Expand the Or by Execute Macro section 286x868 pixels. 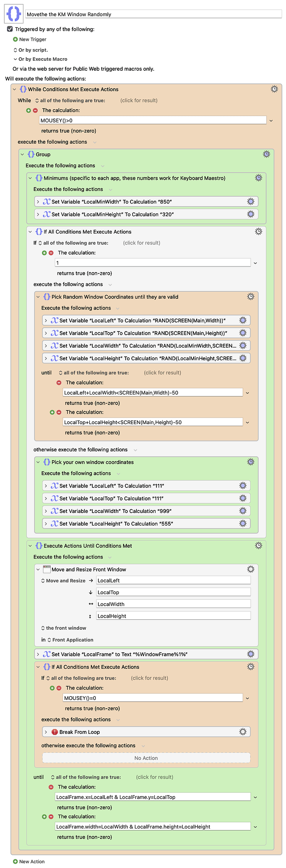[16, 59]
